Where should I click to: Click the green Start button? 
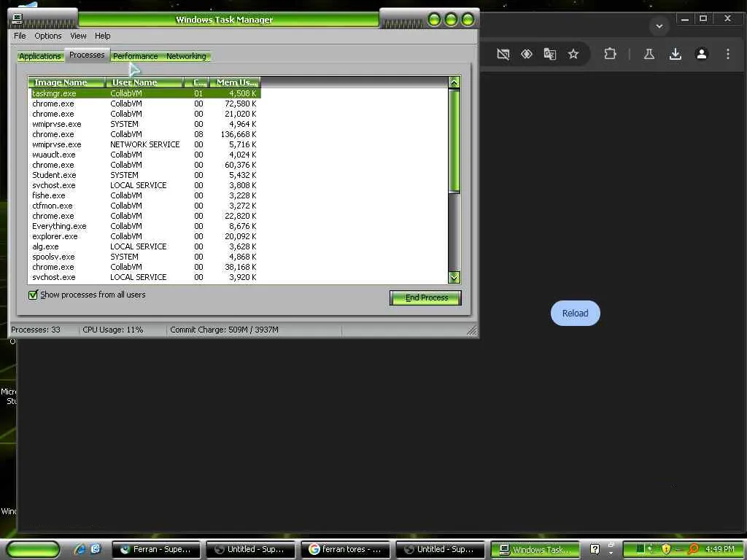pyautogui.click(x=34, y=550)
